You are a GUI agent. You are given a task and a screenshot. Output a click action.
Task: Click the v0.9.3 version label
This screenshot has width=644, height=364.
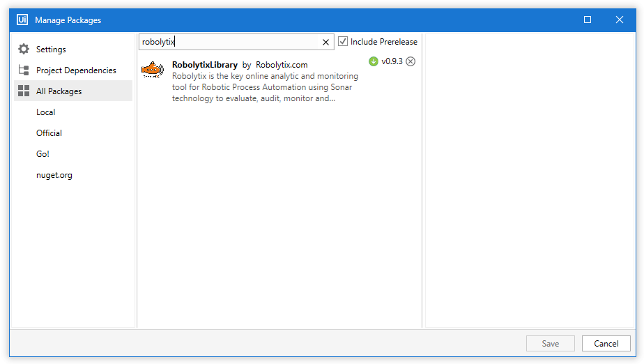pyautogui.click(x=392, y=61)
